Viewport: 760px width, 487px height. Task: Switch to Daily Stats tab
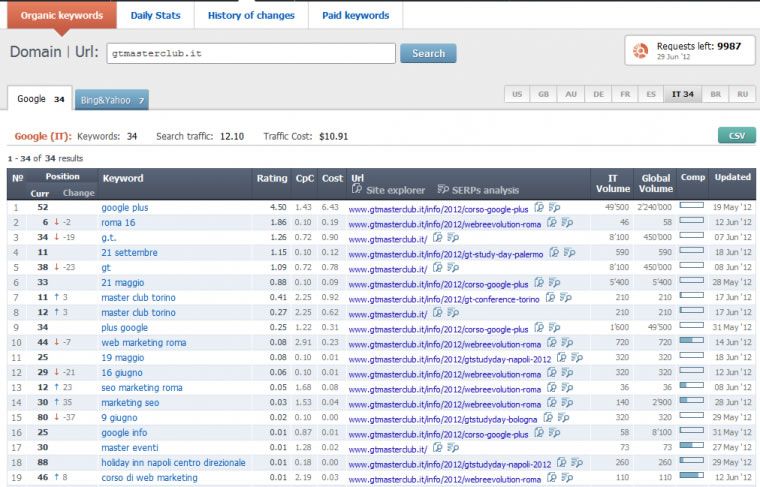[x=155, y=15]
